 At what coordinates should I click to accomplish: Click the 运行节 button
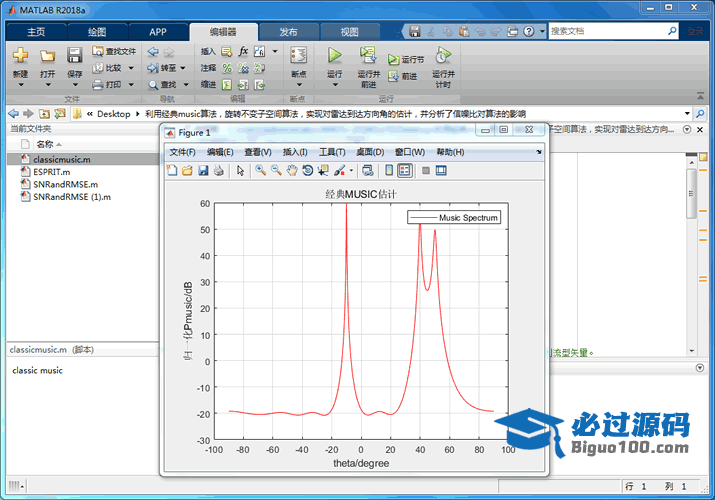406,60
